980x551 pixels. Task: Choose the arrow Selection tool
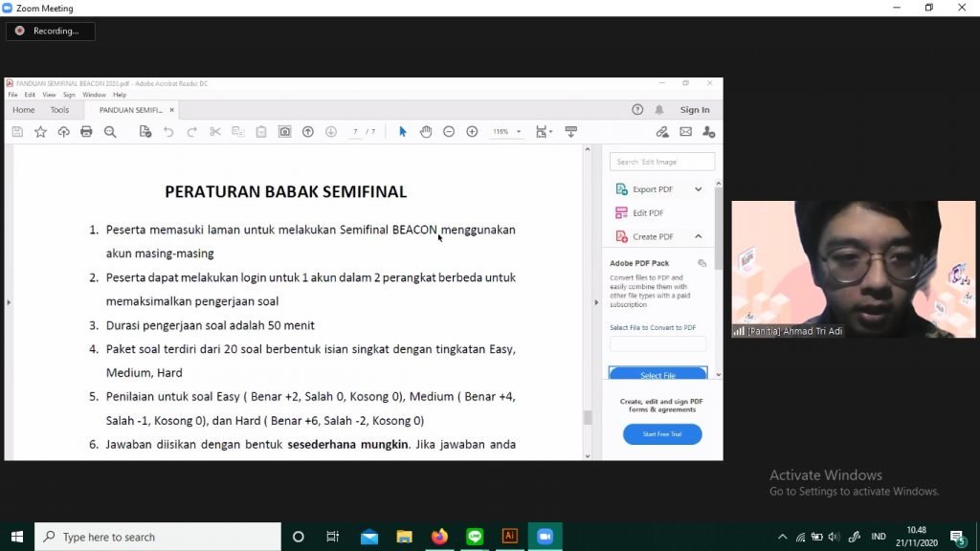click(402, 132)
